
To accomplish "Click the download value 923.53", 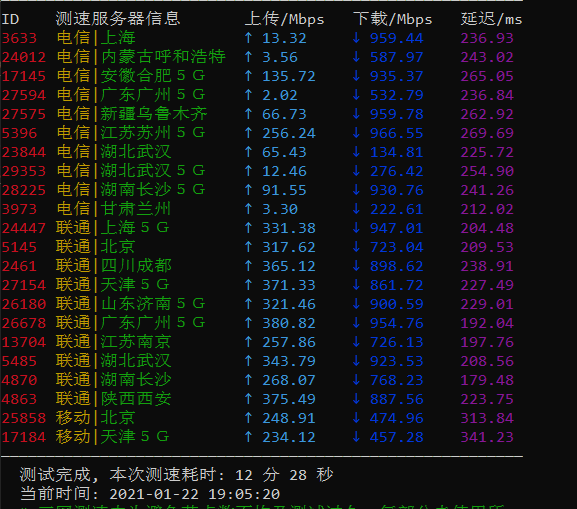I will 397,361.
